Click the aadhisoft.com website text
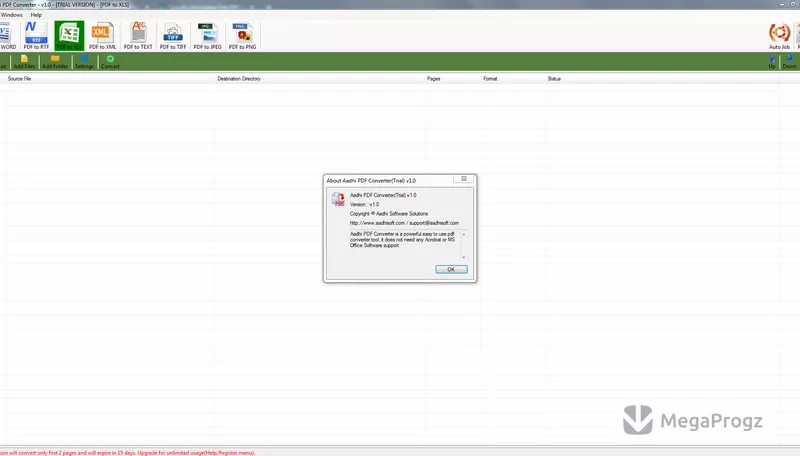Image resolution: width=800 pixels, height=456 pixels. click(x=377, y=223)
